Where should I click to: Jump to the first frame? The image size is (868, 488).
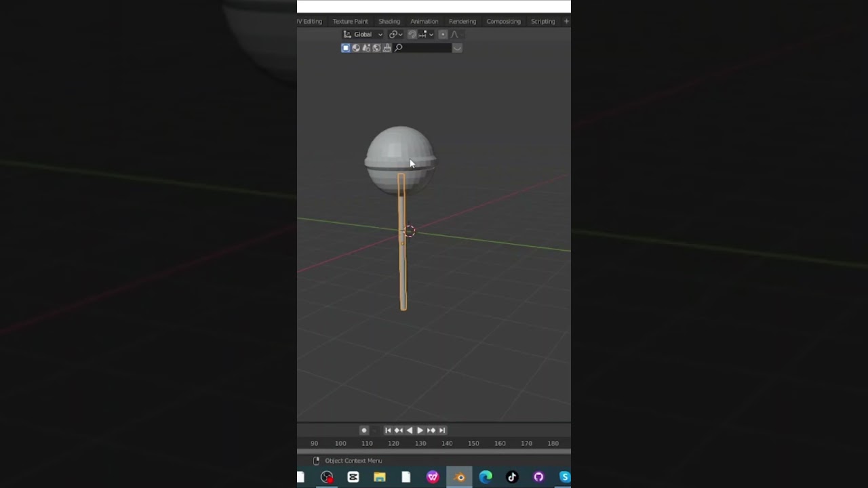click(x=388, y=430)
